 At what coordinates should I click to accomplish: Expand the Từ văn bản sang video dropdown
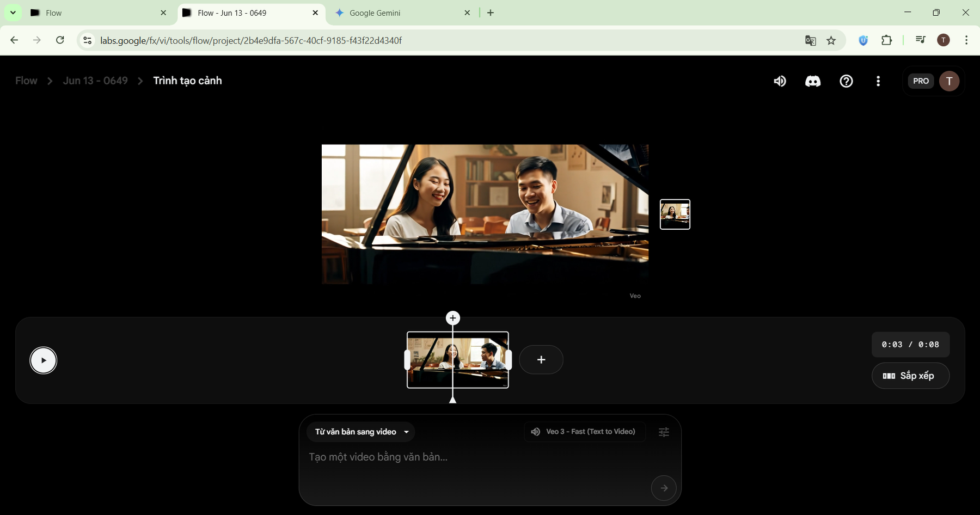pyautogui.click(x=360, y=432)
